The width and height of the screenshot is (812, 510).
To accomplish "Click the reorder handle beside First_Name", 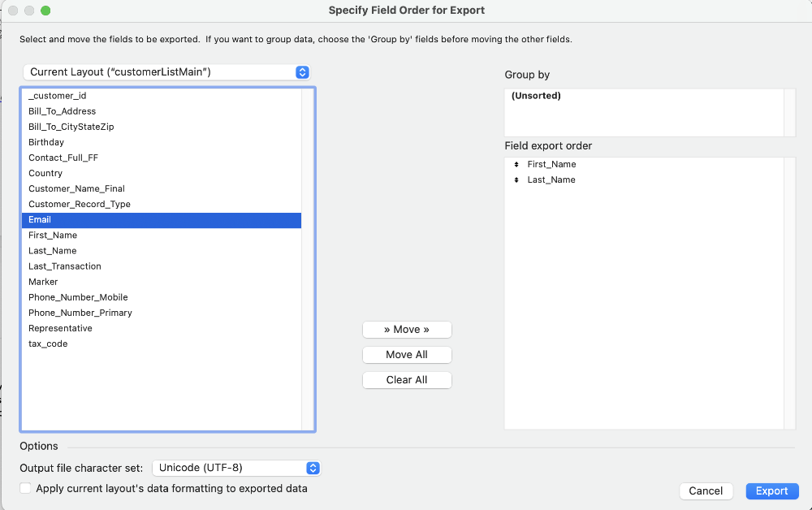I will pos(516,165).
